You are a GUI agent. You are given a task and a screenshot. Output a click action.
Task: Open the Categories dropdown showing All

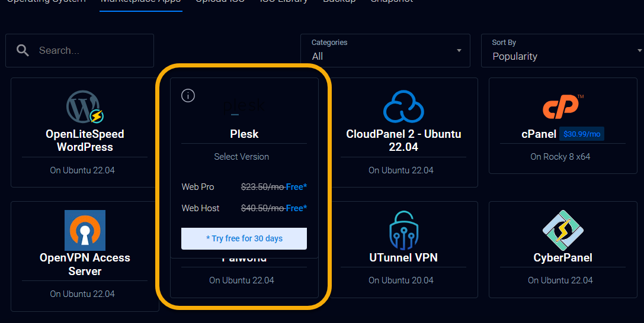385,50
